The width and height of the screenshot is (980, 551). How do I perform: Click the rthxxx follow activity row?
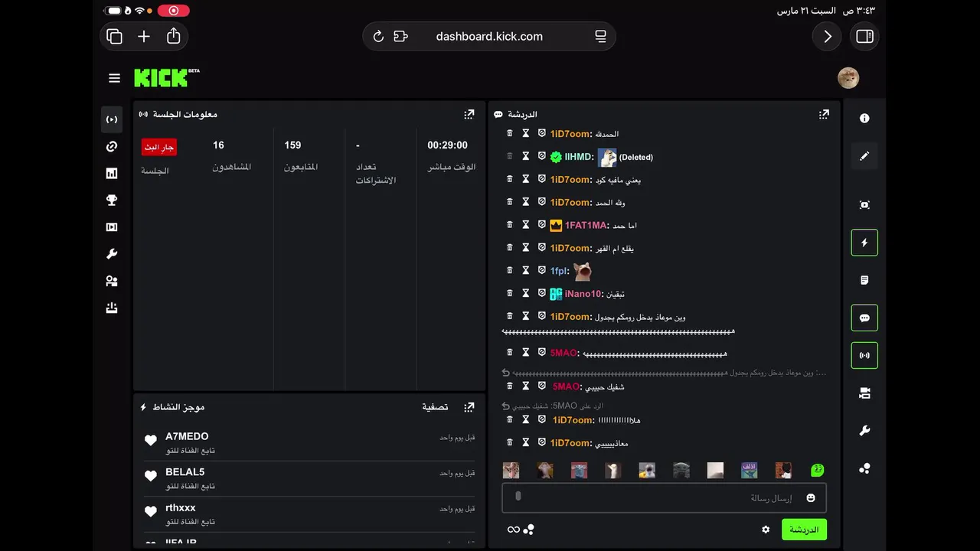click(x=309, y=514)
